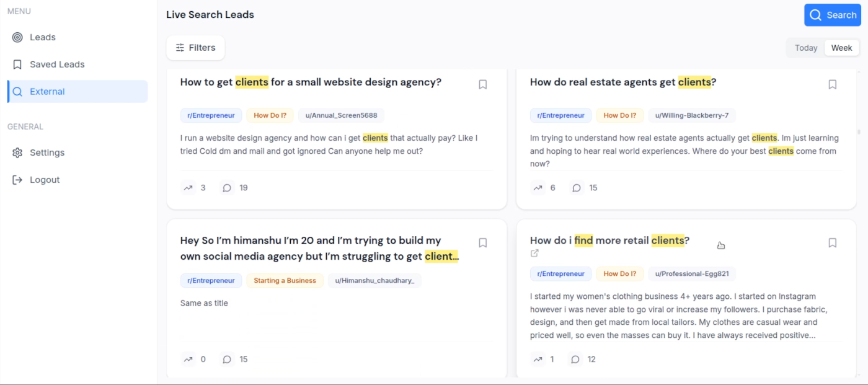The width and height of the screenshot is (868, 385).
Task: Click the External search icon in sidebar
Action: pos(17,91)
